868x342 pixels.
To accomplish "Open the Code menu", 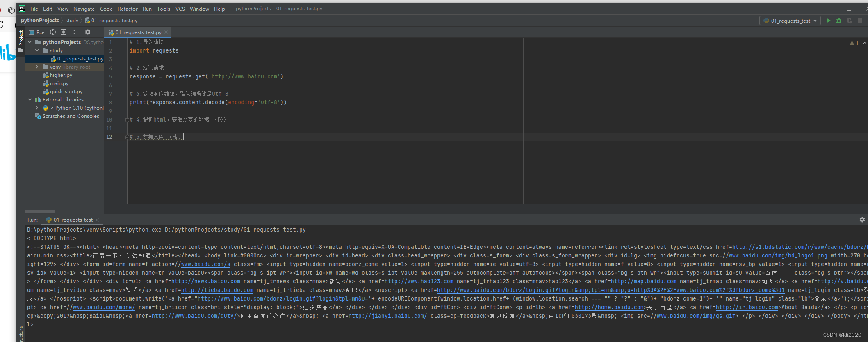I will 106,9.
